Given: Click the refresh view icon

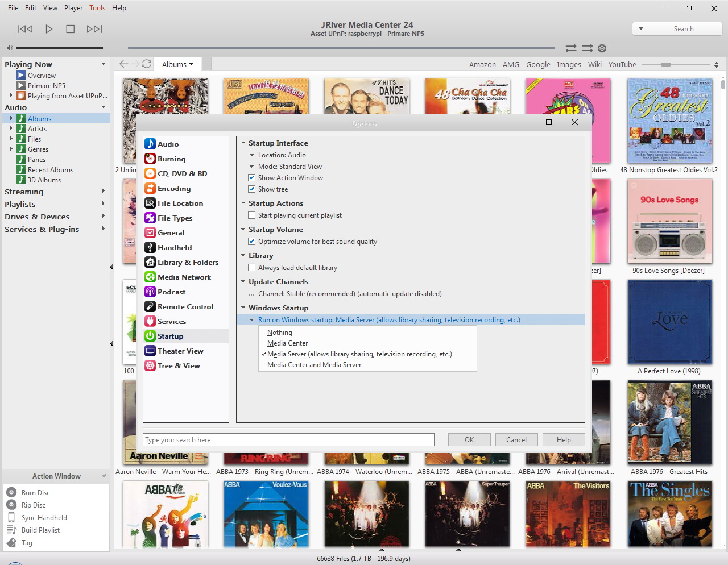Looking at the screenshot, I should click(x=147, y=64).
